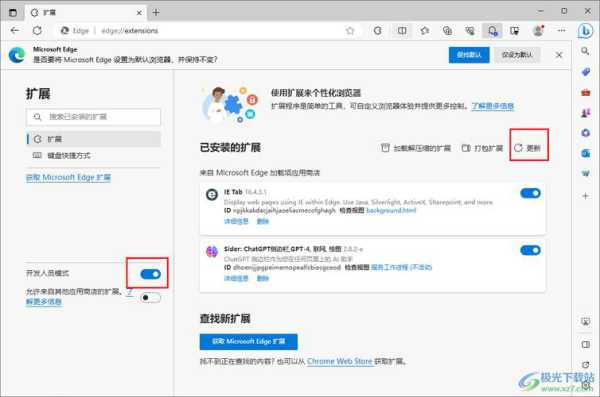This screenshot has height=397, width=600.
Task: Open Sider 详细信息 details link
Action: [236, 278]
